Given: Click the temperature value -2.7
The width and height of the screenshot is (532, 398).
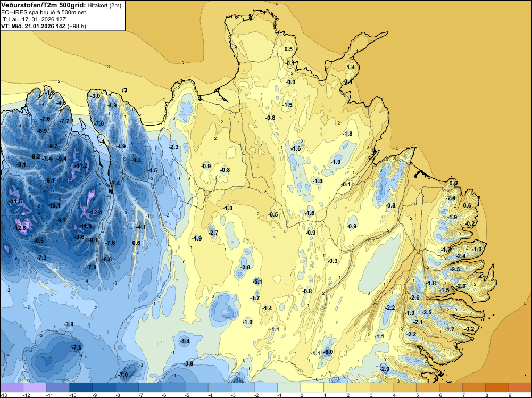Looking at the screenshot, I should pyautogui.click(x=213, y=233).
